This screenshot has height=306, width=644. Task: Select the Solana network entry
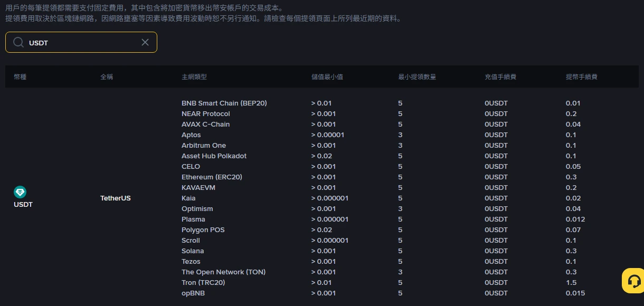(193, 251)
